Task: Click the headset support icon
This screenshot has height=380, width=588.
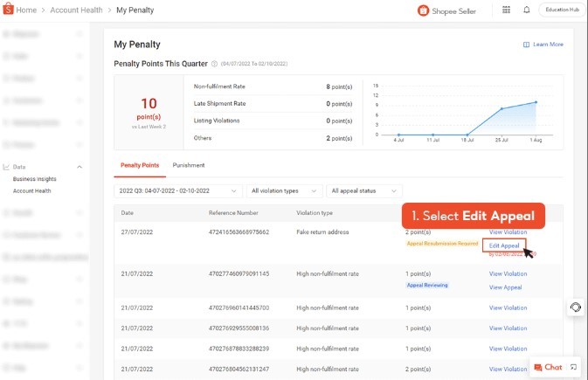Action: click(x=576, y=307)
